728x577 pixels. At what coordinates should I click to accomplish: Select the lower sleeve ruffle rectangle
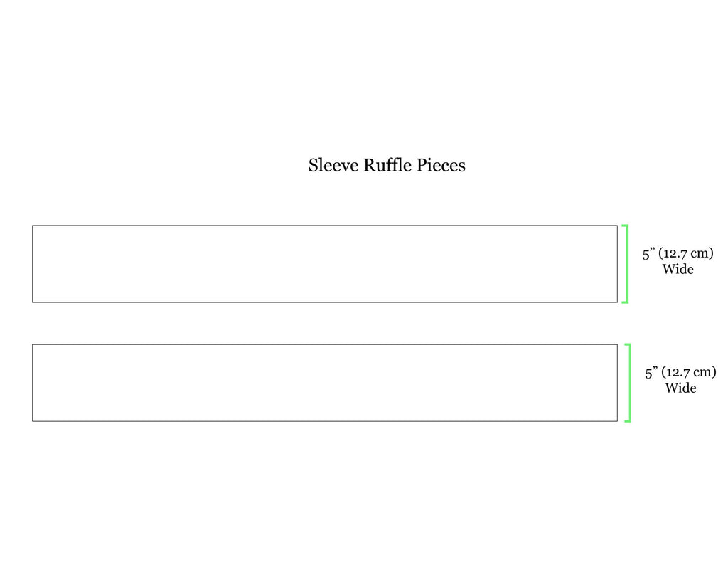(324, 383)
